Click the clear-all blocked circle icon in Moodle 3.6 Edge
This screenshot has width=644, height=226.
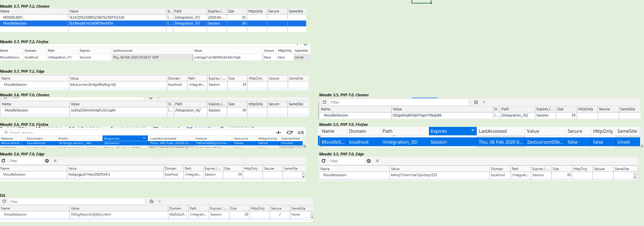(47, 161)
